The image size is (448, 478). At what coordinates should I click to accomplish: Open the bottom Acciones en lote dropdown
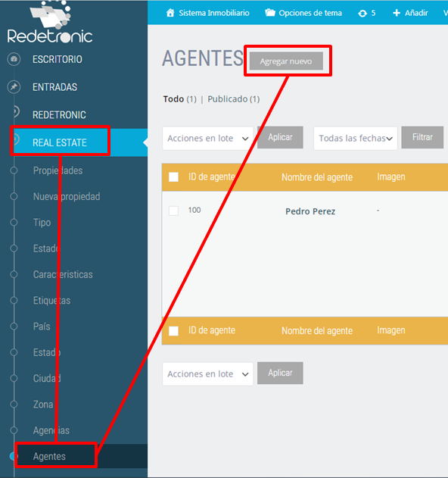click(207, 374)
